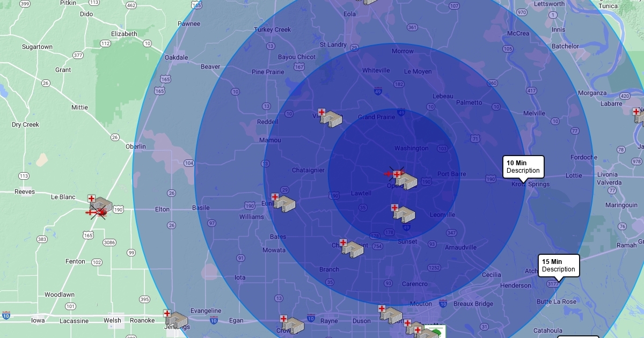Click the Port Barre town label
This screenshot has width=644, height=338.
click(451, 174)
